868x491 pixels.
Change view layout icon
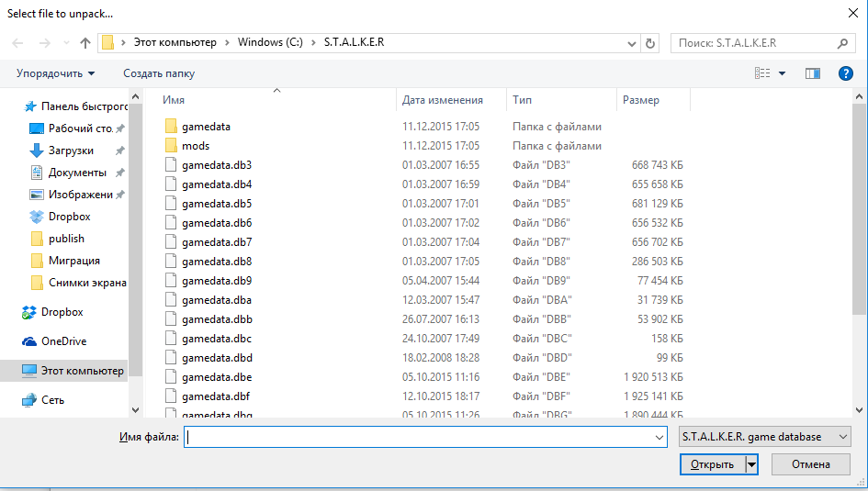(x=762, y=73)
